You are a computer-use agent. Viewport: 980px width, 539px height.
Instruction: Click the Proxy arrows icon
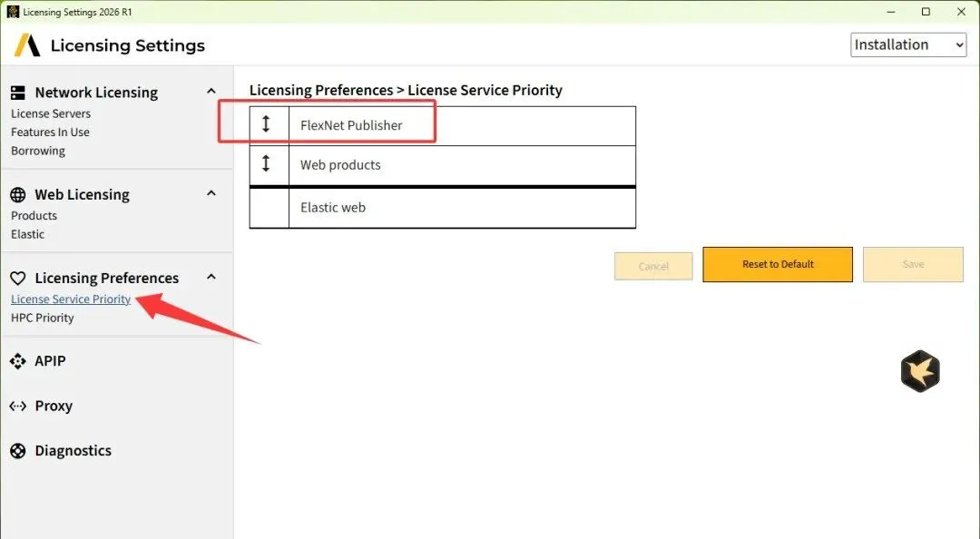click(18, 407)
